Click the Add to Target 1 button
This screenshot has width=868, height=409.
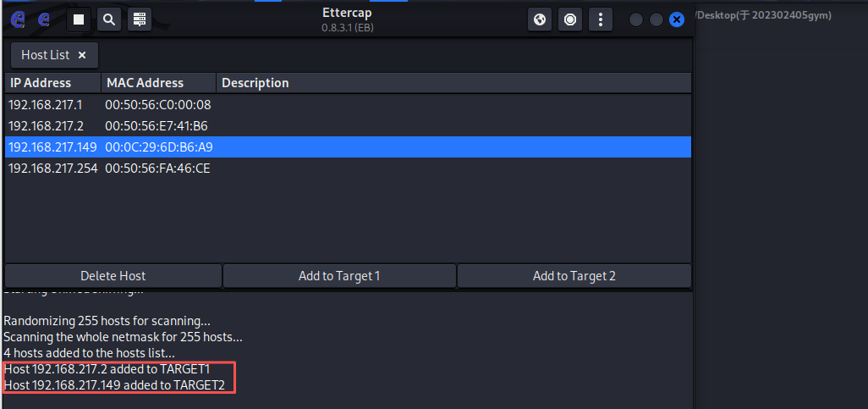tap(339, 275)
